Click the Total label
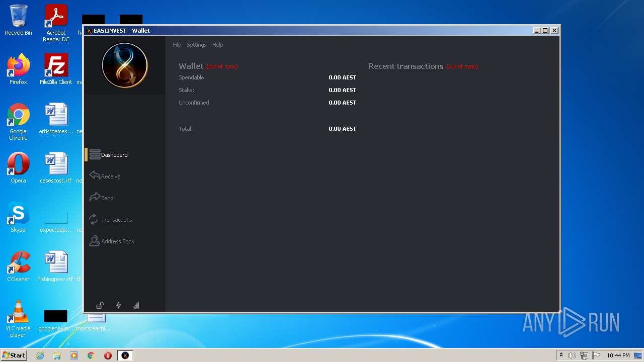Screen dimensions: 644x362 coord(186,129)
